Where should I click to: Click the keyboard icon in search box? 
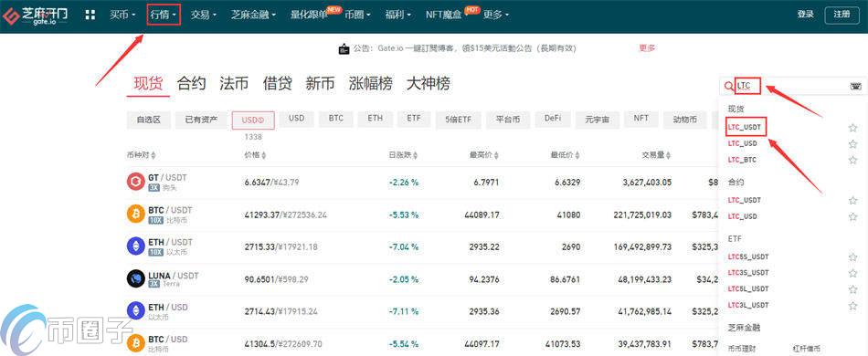(x=855, y=86)
